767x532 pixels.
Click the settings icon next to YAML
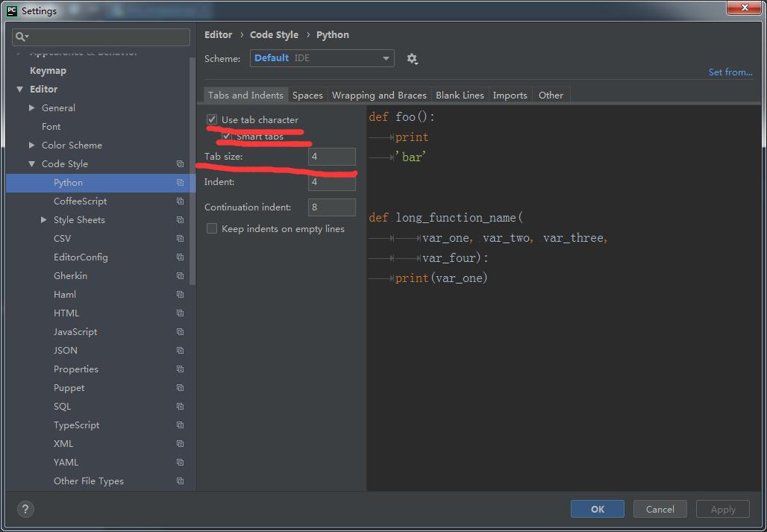[x=179, y=462]
